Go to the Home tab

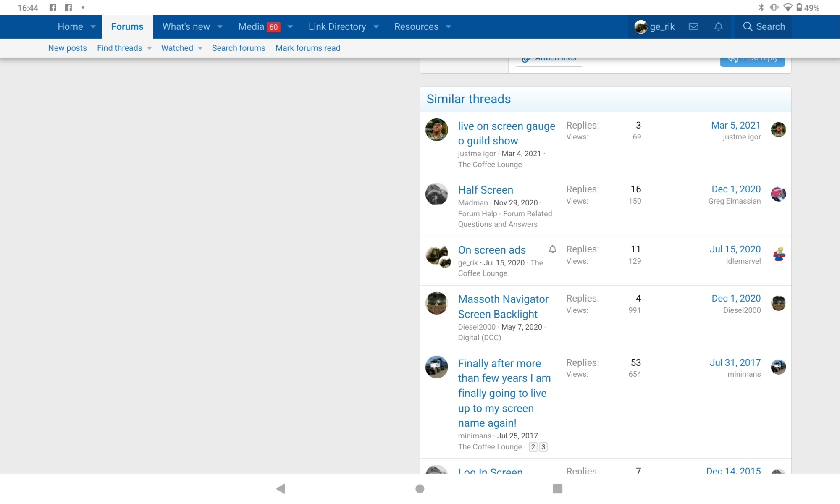click(x=70, y=26)
